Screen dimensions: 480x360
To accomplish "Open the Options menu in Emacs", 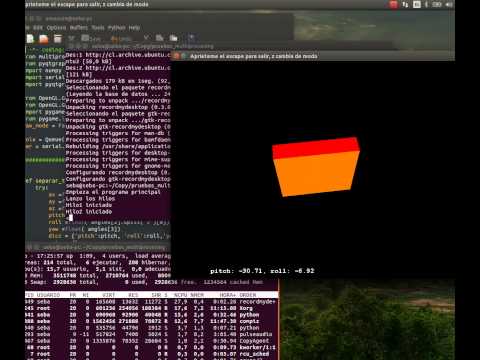I will [56, 28].
